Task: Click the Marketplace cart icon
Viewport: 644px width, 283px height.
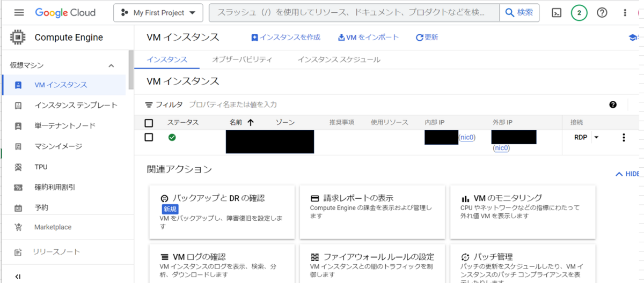Action: point(18,227)
